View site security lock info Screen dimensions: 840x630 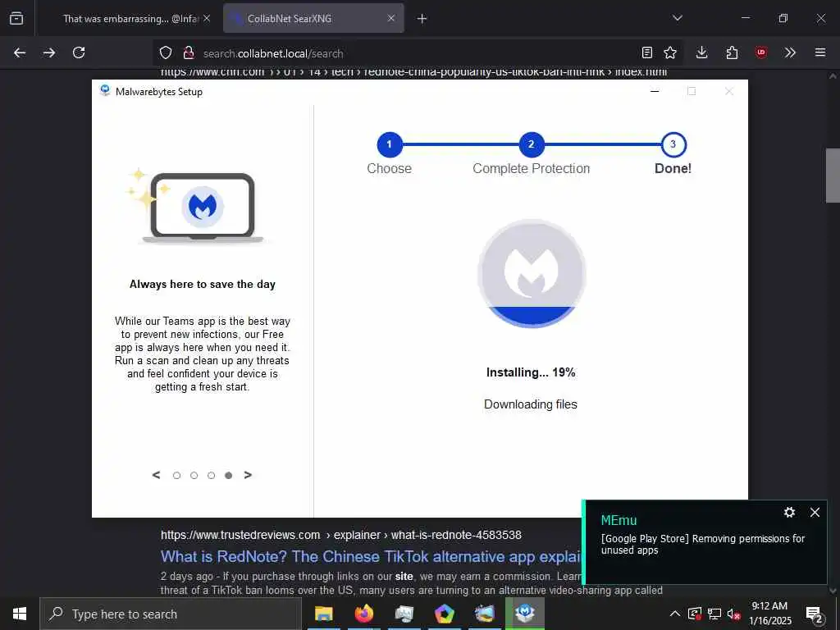pyautogui.click(x=188, y=52)
